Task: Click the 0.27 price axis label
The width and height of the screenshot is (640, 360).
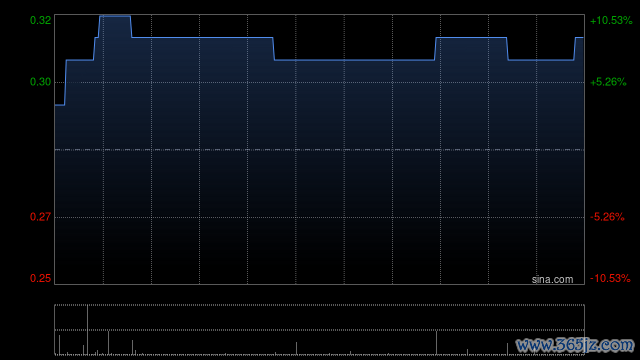Action: [40, 217]
